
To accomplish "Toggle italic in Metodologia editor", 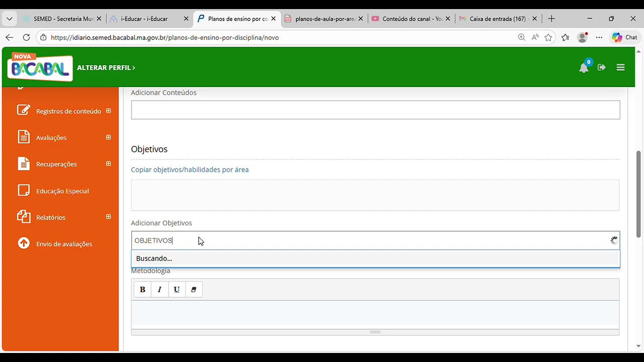I will pos(159,289).
